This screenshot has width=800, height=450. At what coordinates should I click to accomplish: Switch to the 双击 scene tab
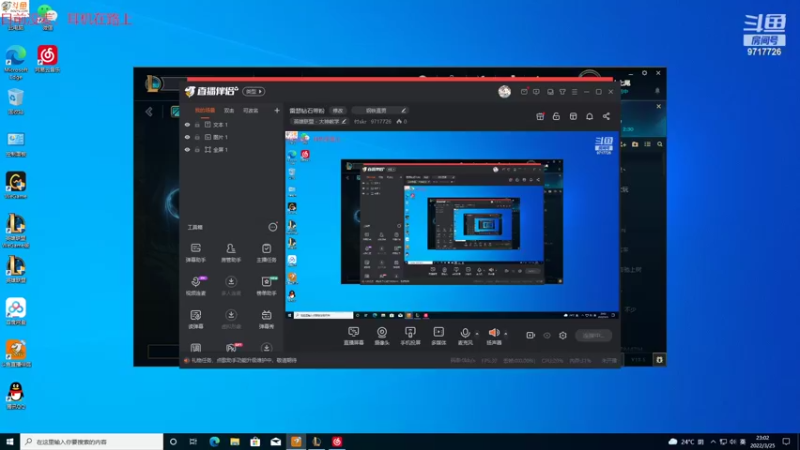pyautogui.click(x=229, y=110)
